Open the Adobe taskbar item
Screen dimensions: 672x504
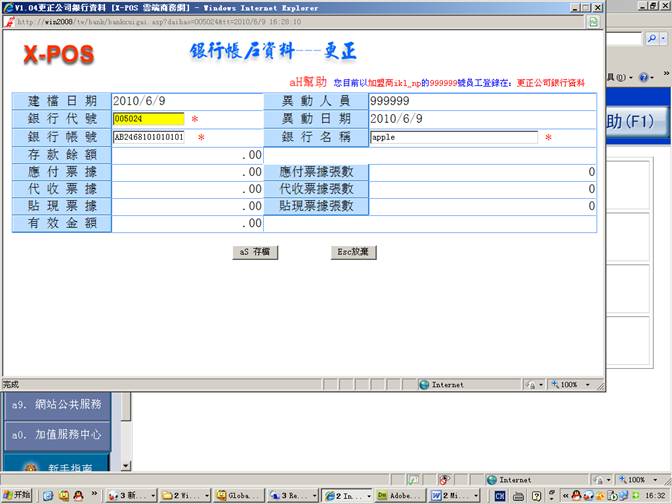pyautogui.click(x=399, y=495)
